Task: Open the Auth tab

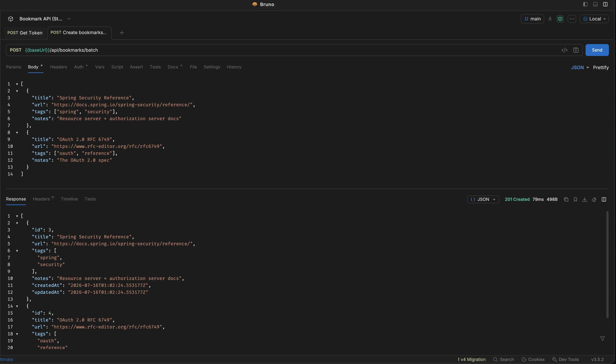Action: point(79,67)
